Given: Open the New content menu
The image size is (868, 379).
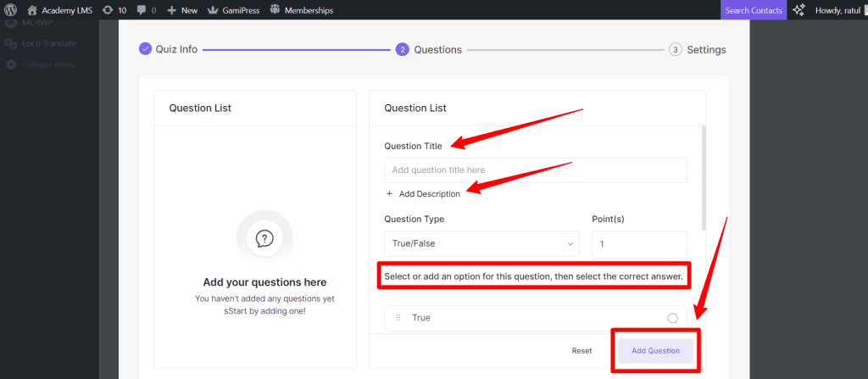Looking at the screenshot, I should click(182, 10).
